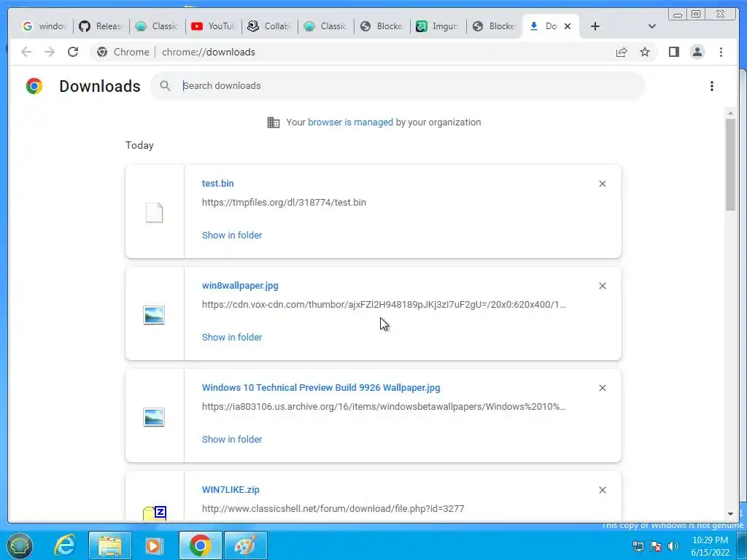Open the Chrome profile avatar
The image size is (747, 560).
pyautogui.click(x=697, y=52)
